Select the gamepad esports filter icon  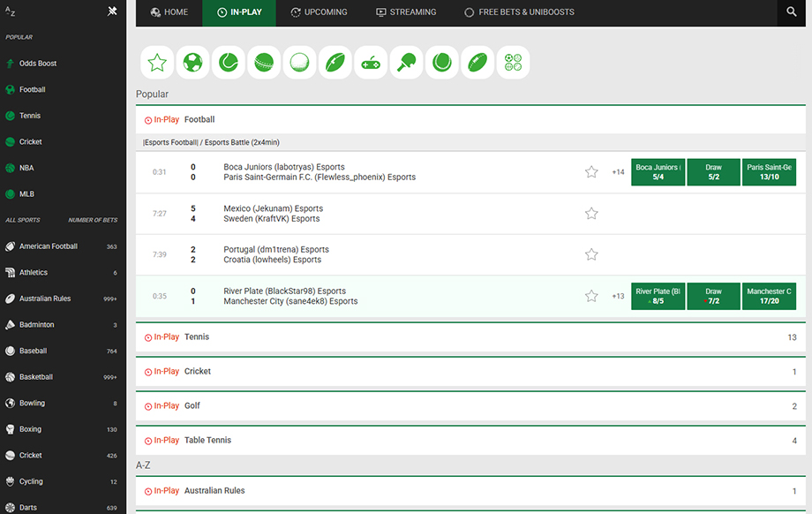coord(371,63)
